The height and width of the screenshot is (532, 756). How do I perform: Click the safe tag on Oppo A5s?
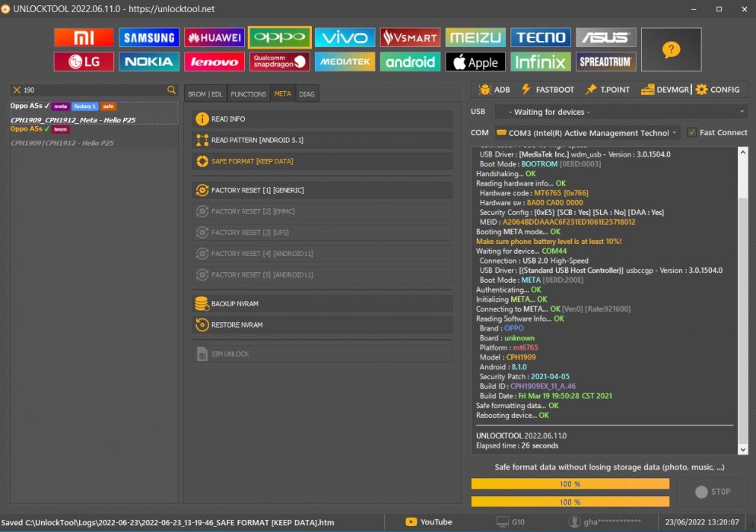pyautogui.click(x=109, y=106)
